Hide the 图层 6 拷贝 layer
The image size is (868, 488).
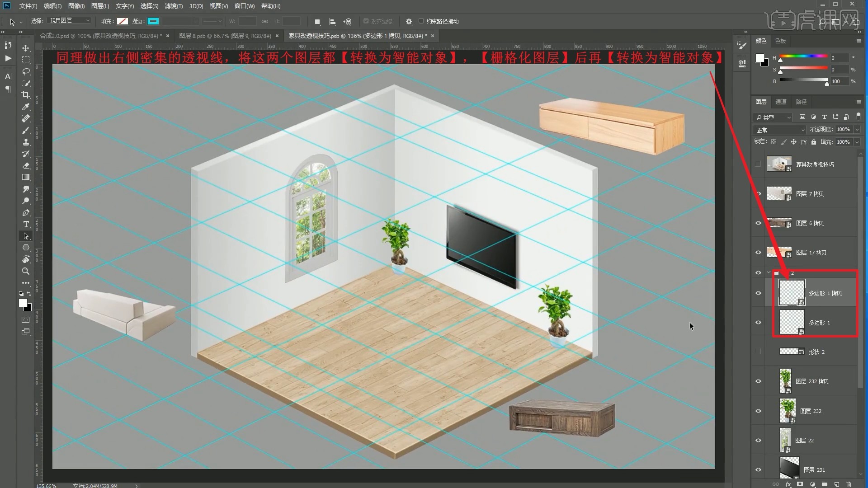tap(759, 223)
